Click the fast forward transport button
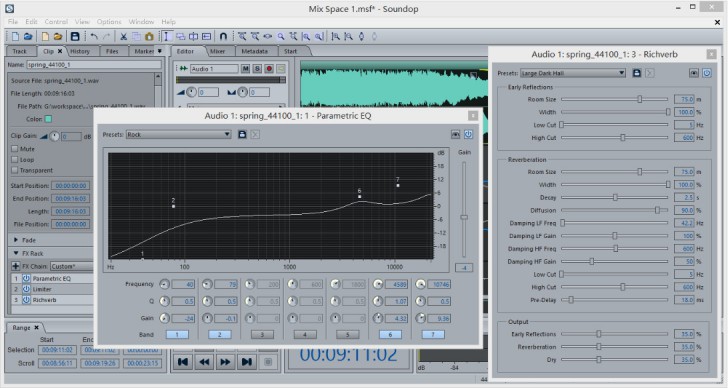This screenshot has height=388, width=728. point(225,362)
